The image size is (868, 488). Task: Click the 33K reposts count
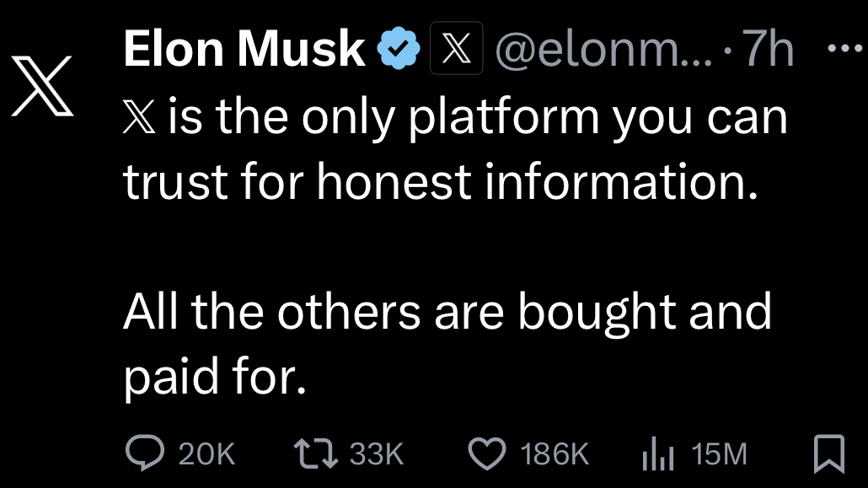(377, 453)
